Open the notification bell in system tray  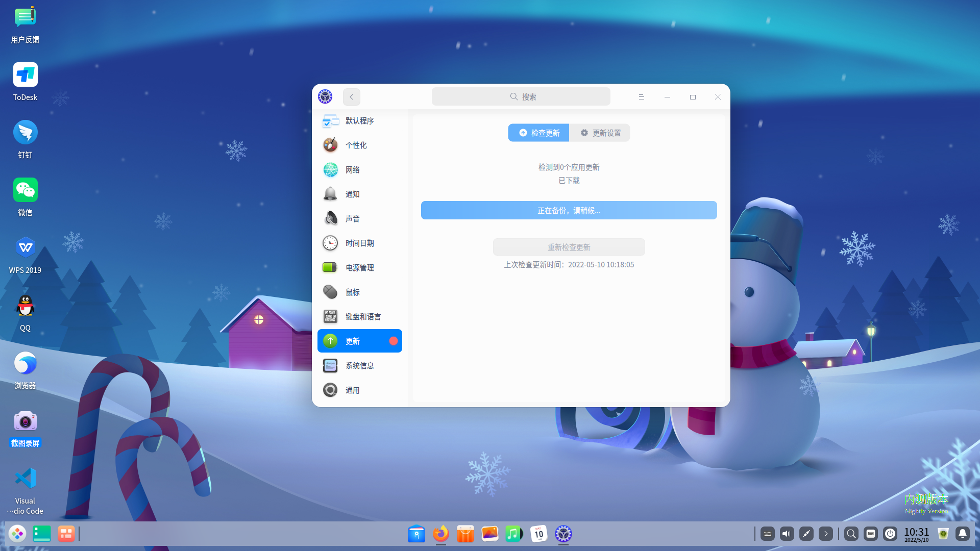(x=962, y=534)
